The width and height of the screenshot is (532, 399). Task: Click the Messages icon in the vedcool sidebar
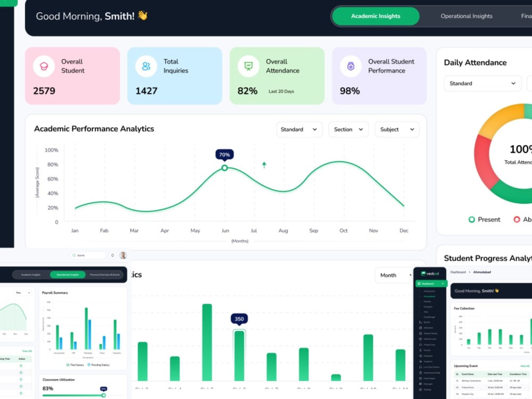point(420,384)
